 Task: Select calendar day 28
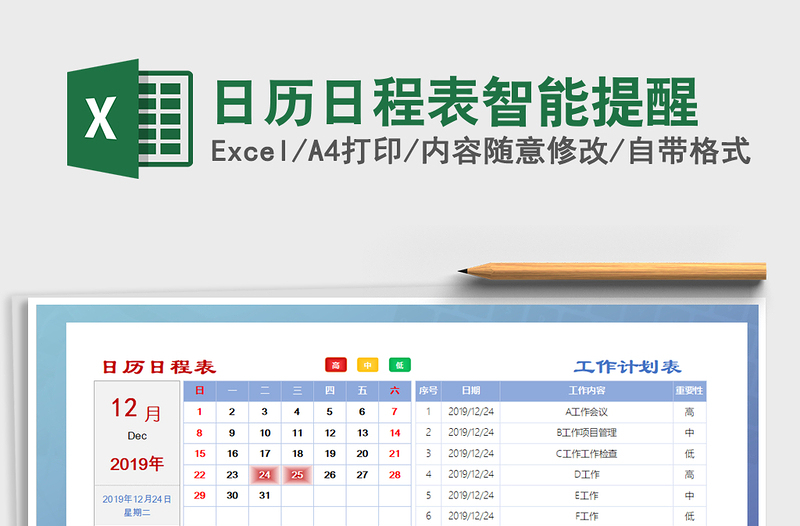[x=394, y=475]
